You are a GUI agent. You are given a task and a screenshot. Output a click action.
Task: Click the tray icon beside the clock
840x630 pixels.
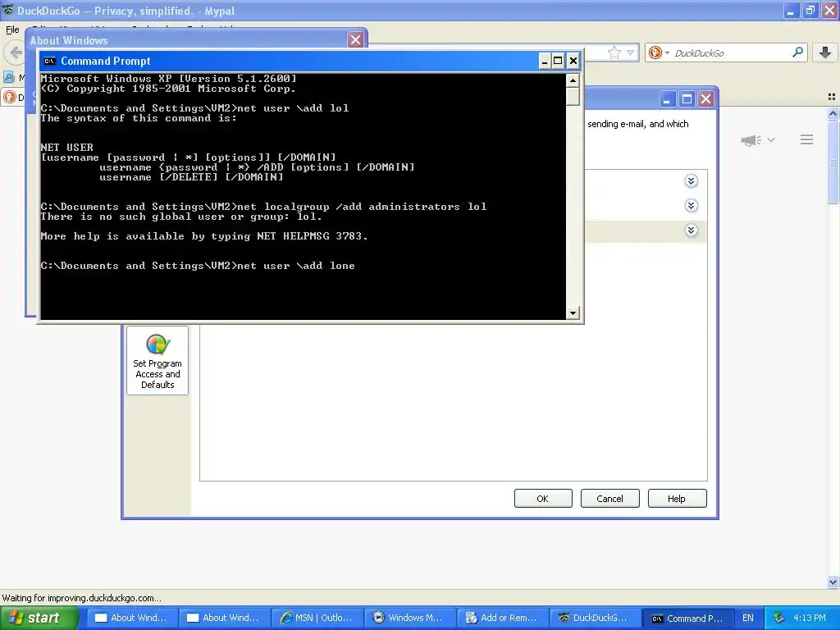coord(778,618)
